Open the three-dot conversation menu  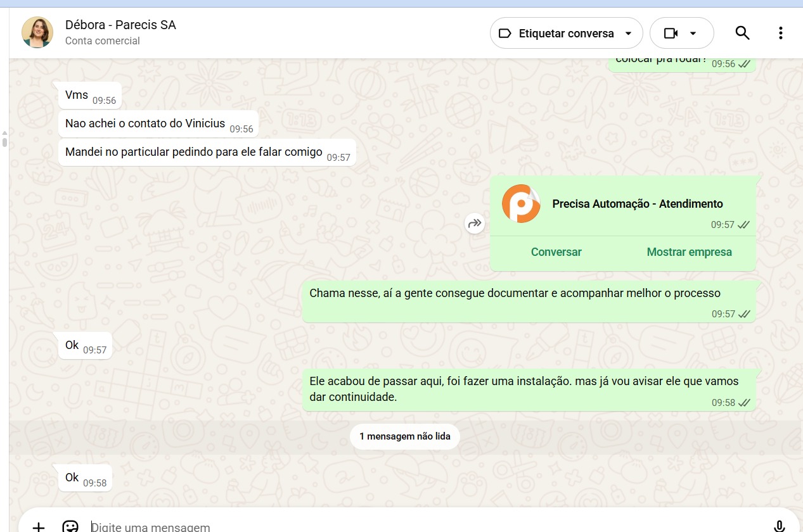(780, 33)
